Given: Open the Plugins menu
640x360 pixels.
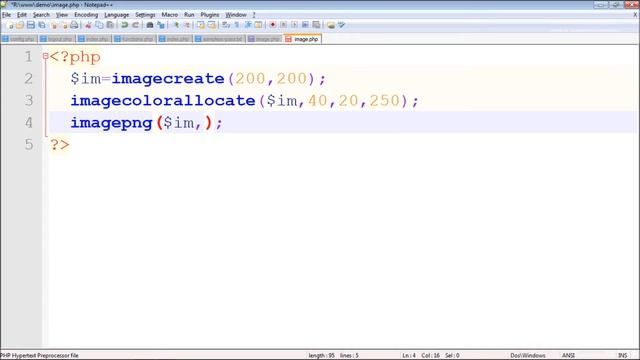Looking at the screenshot, I should [x=210, y=15].
